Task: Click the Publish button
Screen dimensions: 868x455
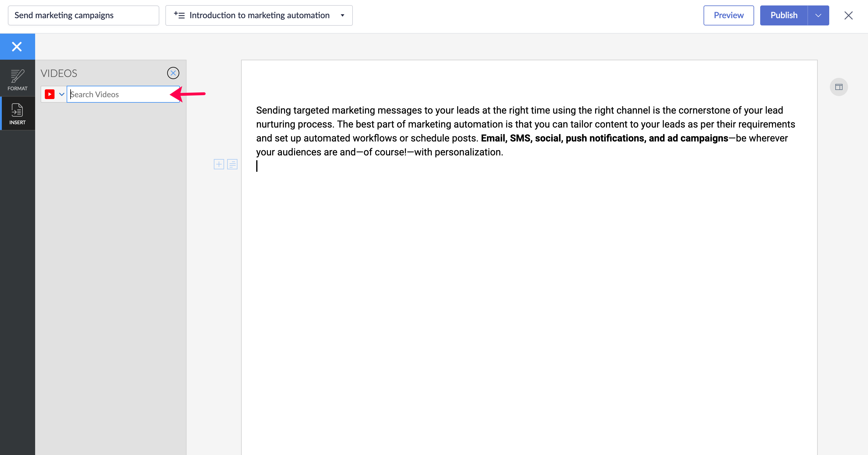Action: point(784,15)
